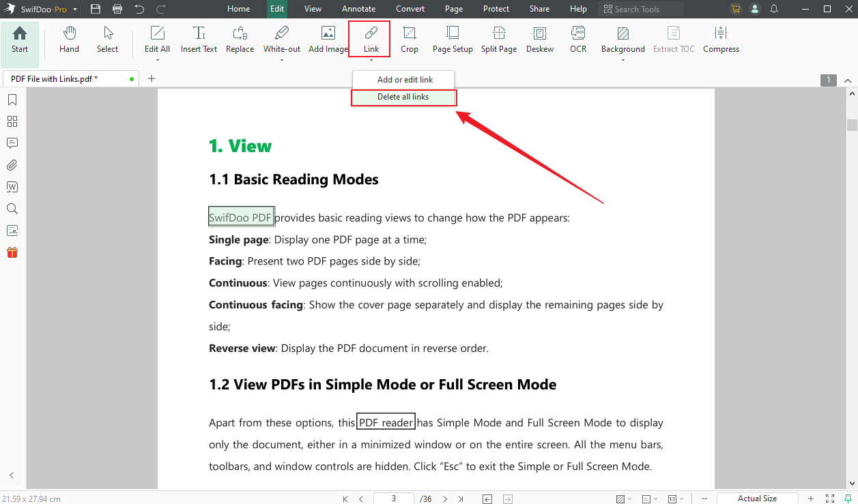Switch to the Convert ribbon tab
Viewport: 858px width, 504px height.
[410, 9]
